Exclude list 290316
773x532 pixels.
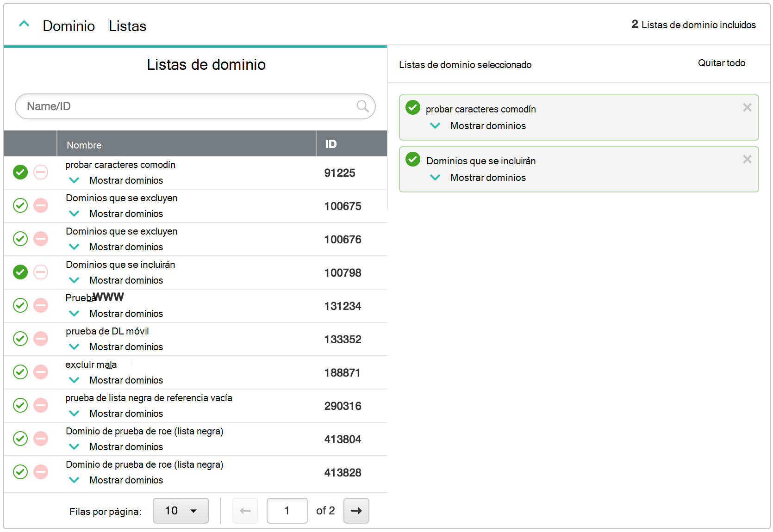pos(41,405)
